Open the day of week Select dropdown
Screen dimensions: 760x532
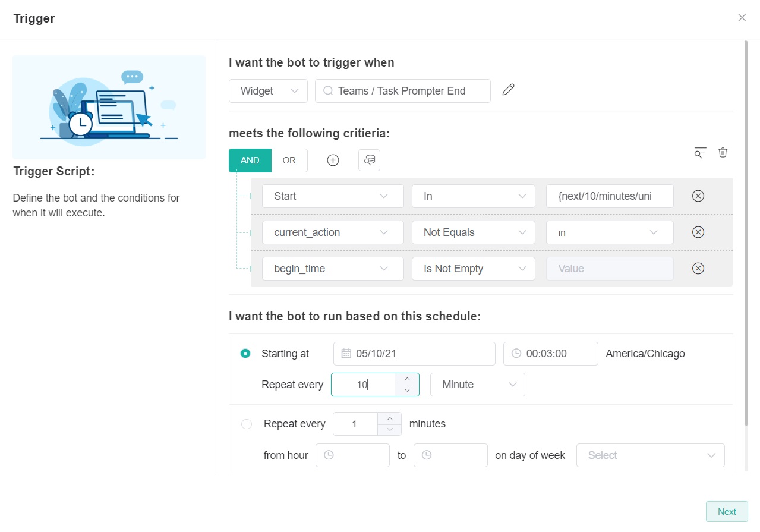coord(650,455)
